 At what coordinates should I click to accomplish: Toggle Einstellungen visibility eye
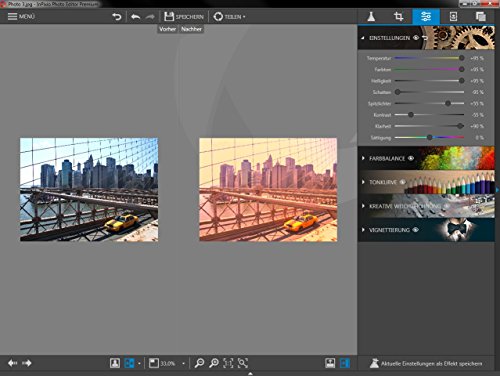point(416,38)
